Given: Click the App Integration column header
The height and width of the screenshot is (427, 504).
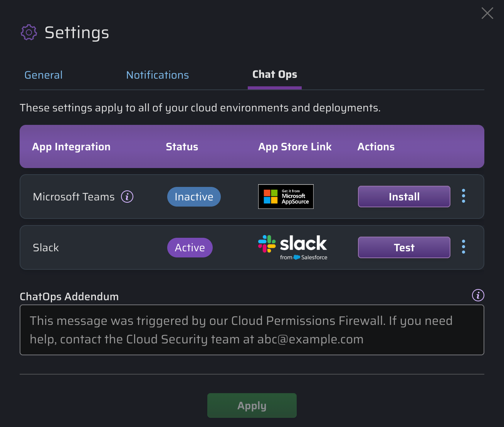Looking at the screenshot, I should [x=71, y=147].
